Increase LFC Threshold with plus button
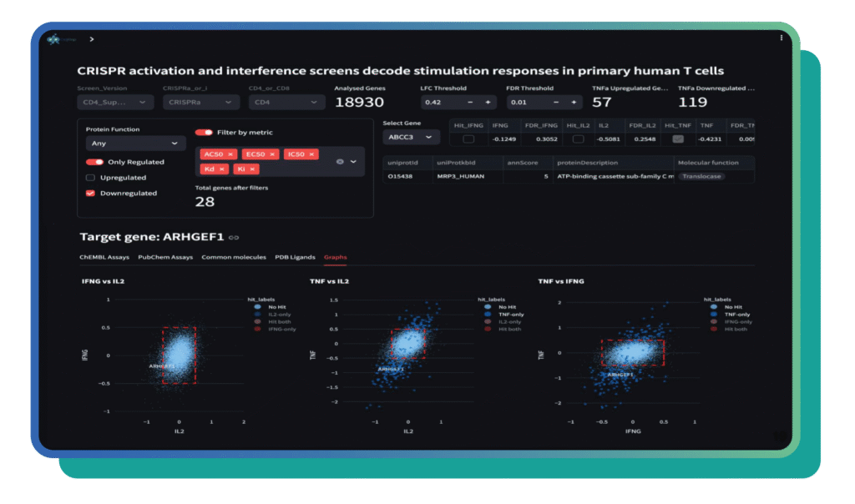 tap(488, 103)
